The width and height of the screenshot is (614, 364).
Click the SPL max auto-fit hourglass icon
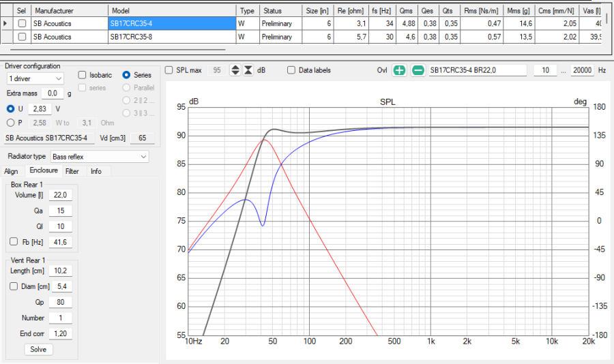248,70
